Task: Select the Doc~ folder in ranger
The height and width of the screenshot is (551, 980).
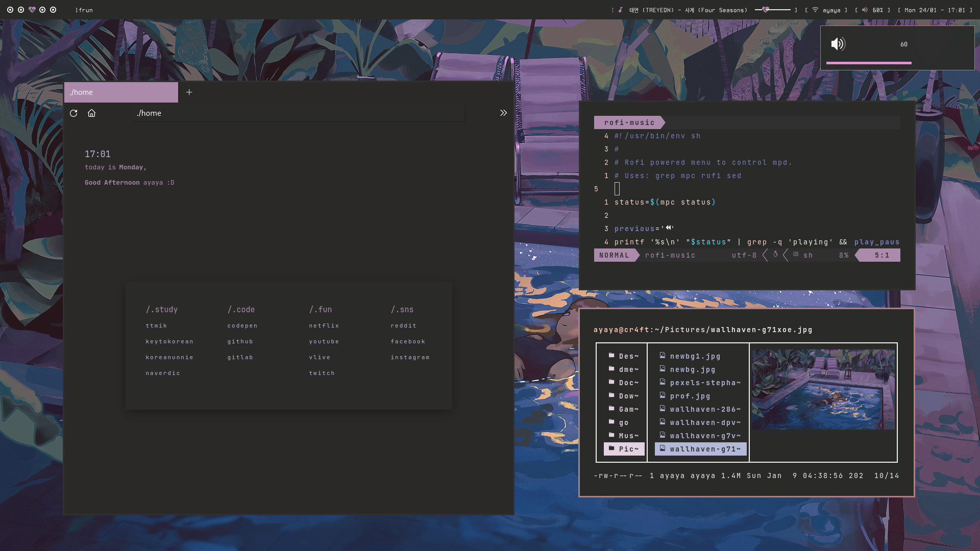Action: point(624,383)
